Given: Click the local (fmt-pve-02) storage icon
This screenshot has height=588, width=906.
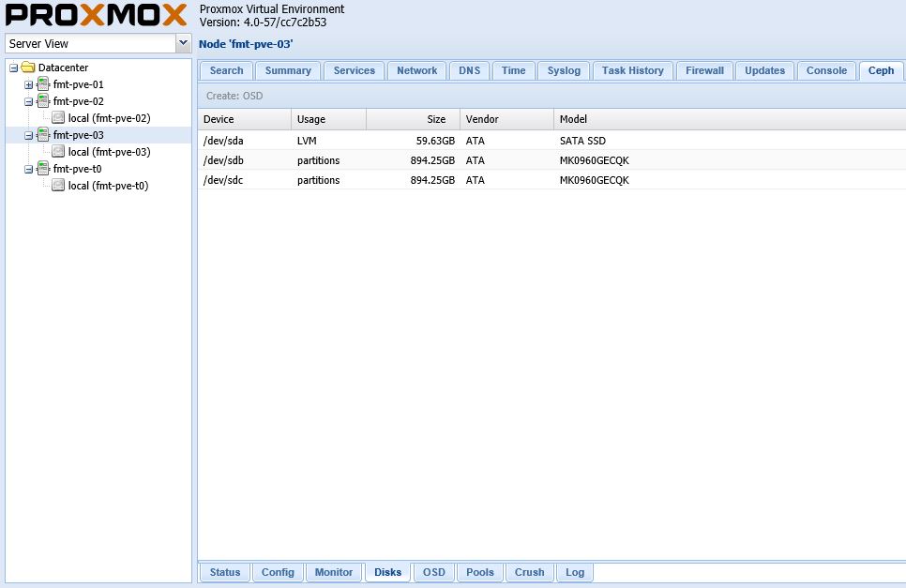Looking at the screenshot, I should pos(58,118).
